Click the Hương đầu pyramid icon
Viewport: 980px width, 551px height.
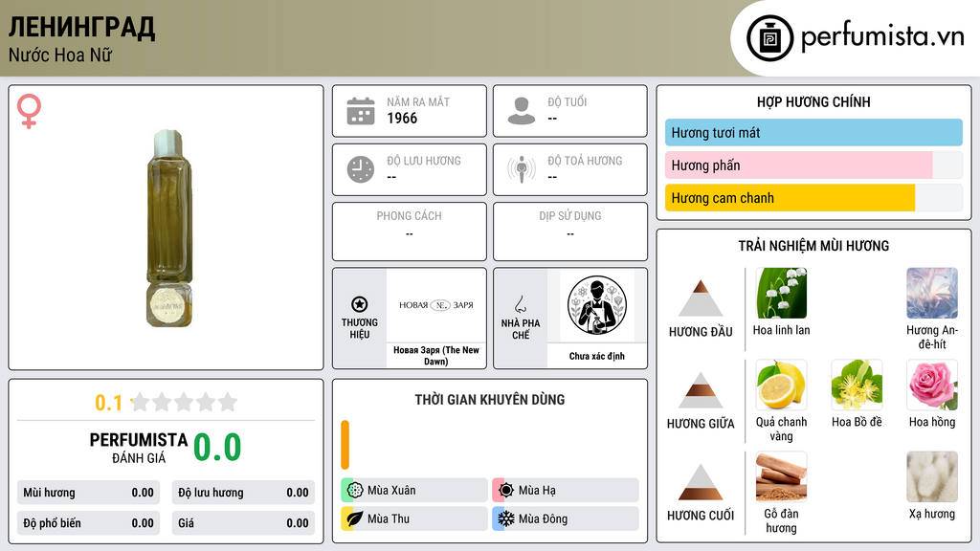click(x=701, y=298)
